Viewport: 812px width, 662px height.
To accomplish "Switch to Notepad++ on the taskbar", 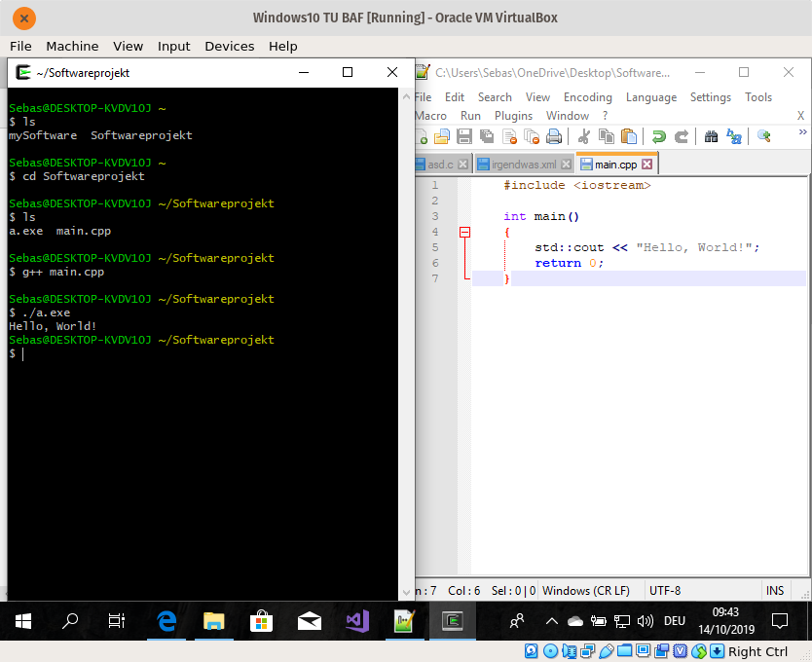I will click(404, 620).
